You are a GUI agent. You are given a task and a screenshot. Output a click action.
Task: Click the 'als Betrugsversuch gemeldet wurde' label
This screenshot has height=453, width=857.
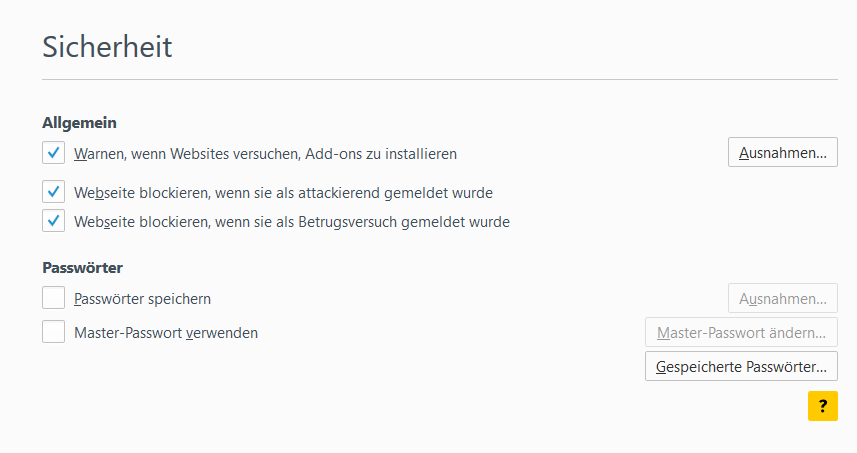pyautogui.click(x=292, y=222)
